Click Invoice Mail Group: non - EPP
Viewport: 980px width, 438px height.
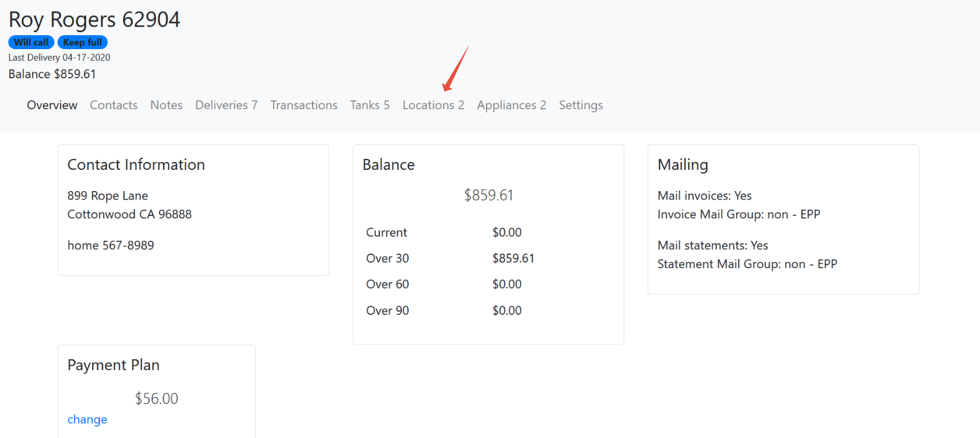coord(739,214)
